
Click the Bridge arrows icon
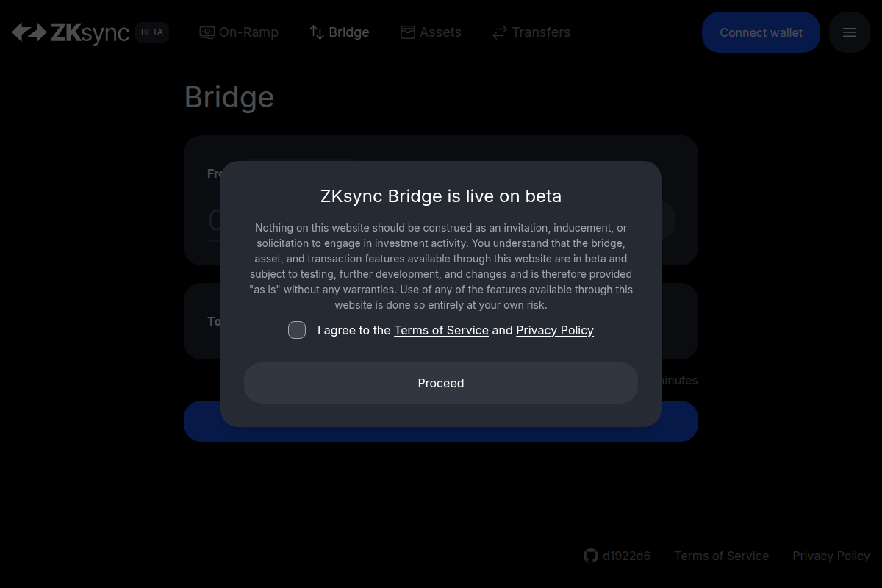(x=316, y=32)
